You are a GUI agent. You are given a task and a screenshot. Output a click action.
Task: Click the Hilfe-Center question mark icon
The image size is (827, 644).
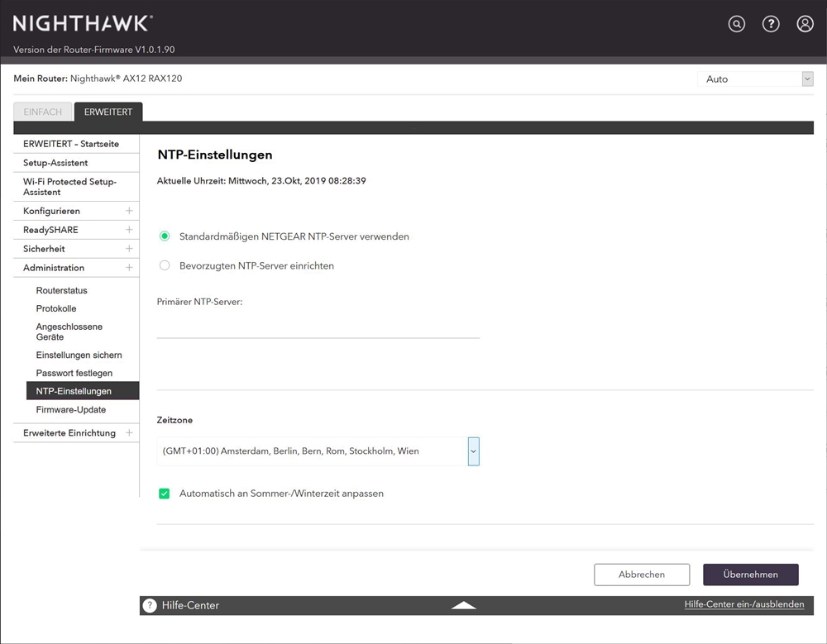(x=150, y=605)
